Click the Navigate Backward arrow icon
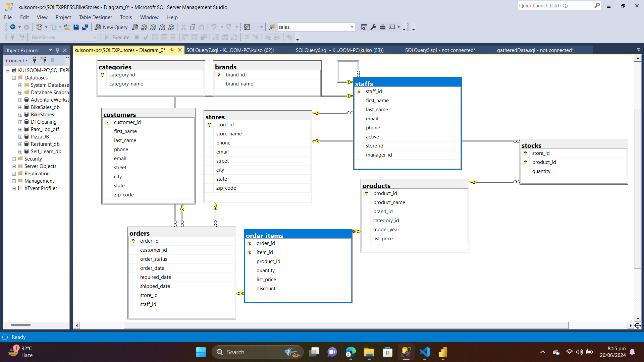Viewport: 644px width, 362px height. click(x=13, y=27)
